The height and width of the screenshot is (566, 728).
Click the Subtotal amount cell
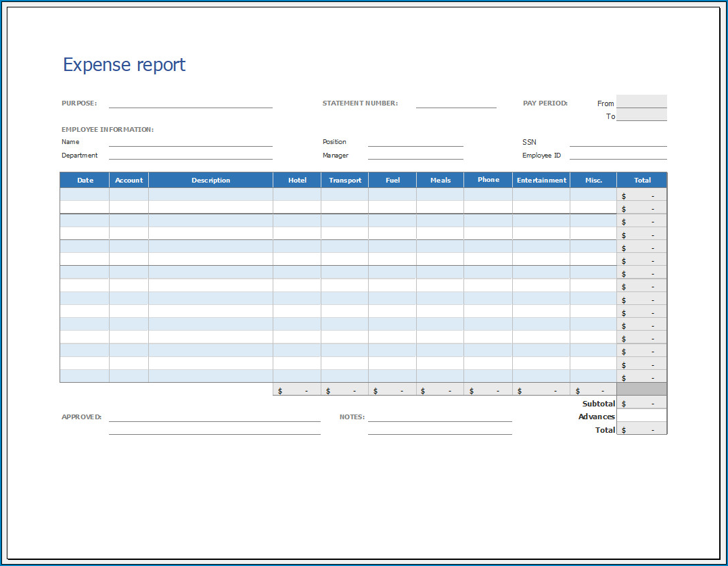click(641, 403)
